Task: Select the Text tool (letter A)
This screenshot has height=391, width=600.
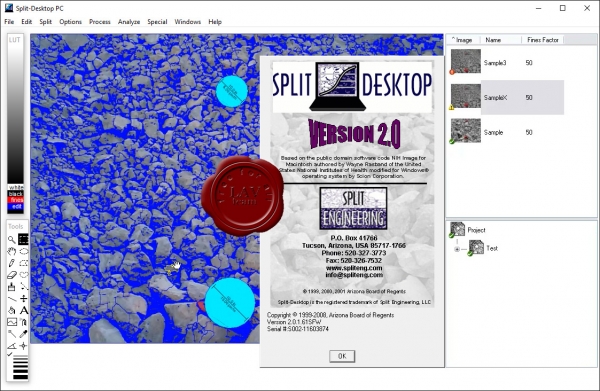Action: pyautogui.click(x=23, y=311)
